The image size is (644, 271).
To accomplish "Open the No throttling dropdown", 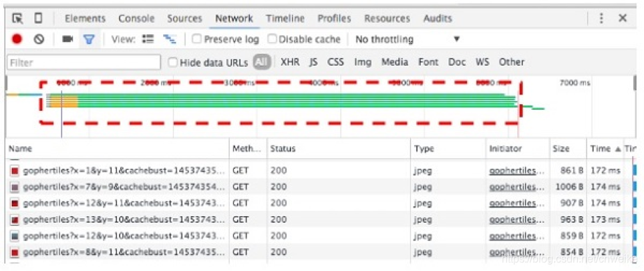I will (x=408, y=39).
